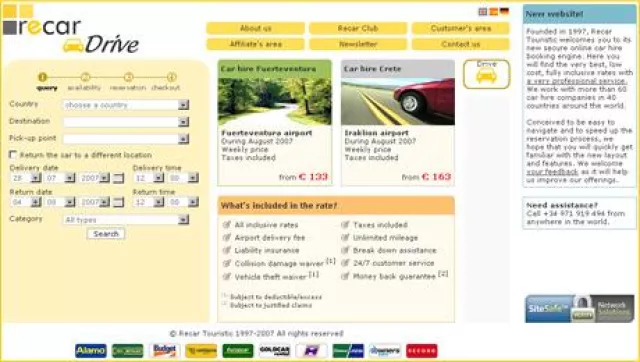Open the Return date calendar picker icon
The width and height of the screenshot is (640, 362).
[118, 202]
